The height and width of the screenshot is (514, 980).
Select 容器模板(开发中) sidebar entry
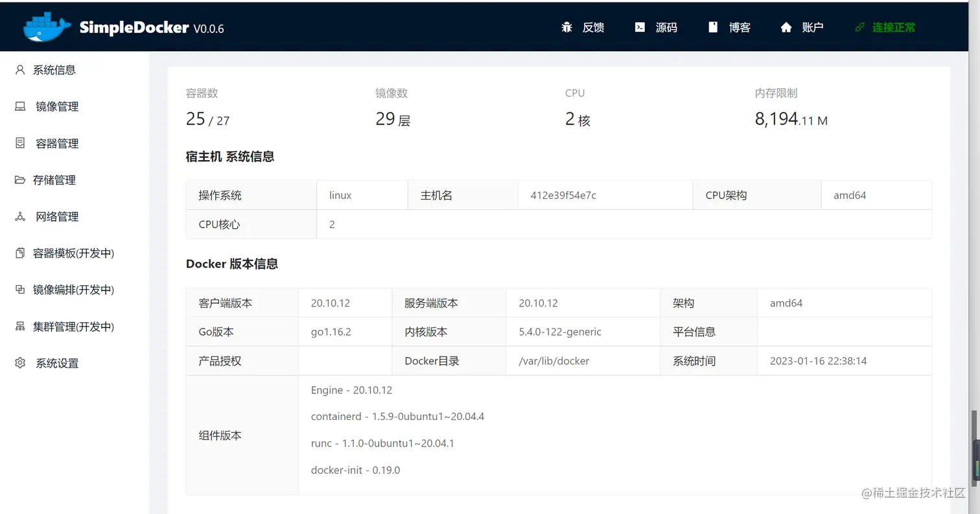tap(75, 253)
